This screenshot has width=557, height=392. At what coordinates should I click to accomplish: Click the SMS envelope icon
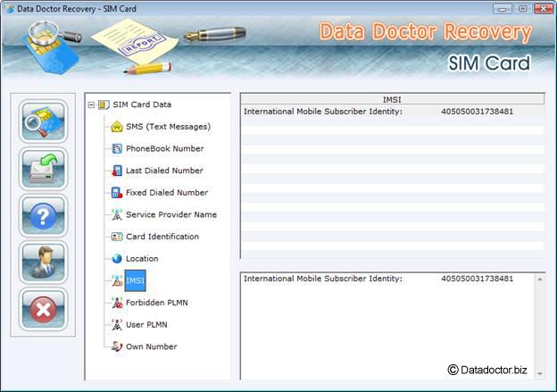117,127
